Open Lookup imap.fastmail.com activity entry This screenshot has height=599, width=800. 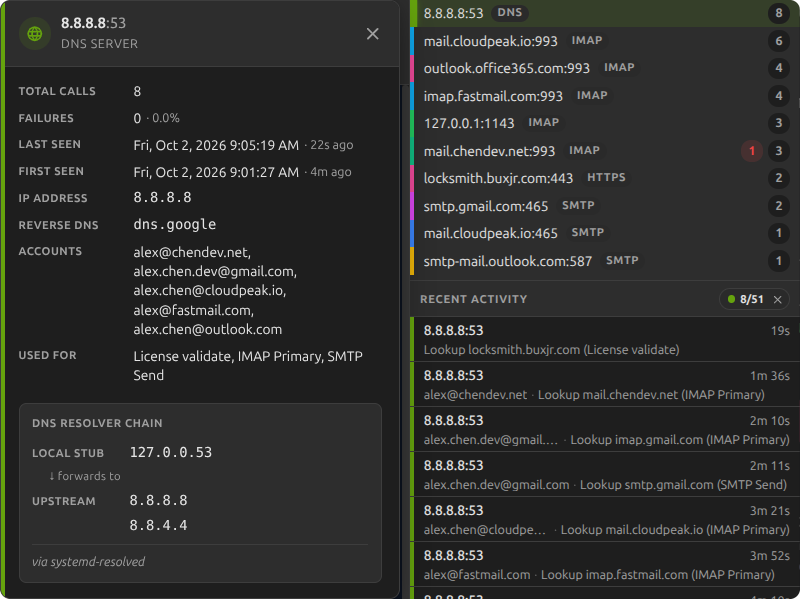(605, 564)
